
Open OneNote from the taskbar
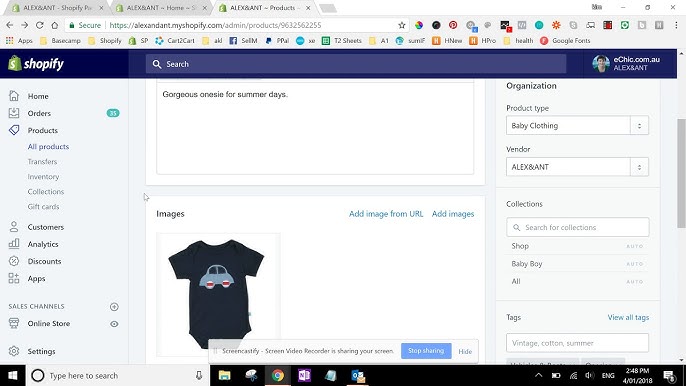click(304, 375)
